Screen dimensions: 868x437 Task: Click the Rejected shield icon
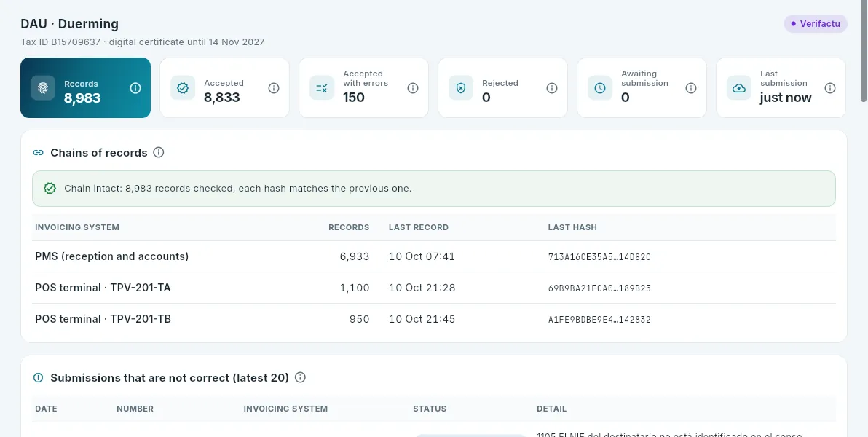pos(460,88)
